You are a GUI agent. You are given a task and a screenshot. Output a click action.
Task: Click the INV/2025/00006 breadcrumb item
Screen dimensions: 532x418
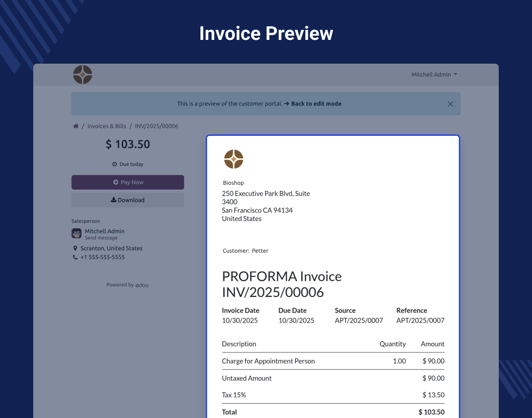[x=156, y=126]
